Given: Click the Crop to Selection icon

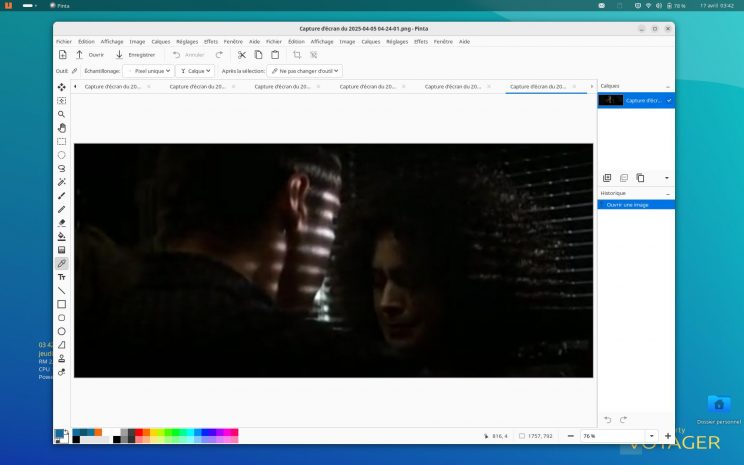Looking at the screenshot, I should tap(297, 55).
